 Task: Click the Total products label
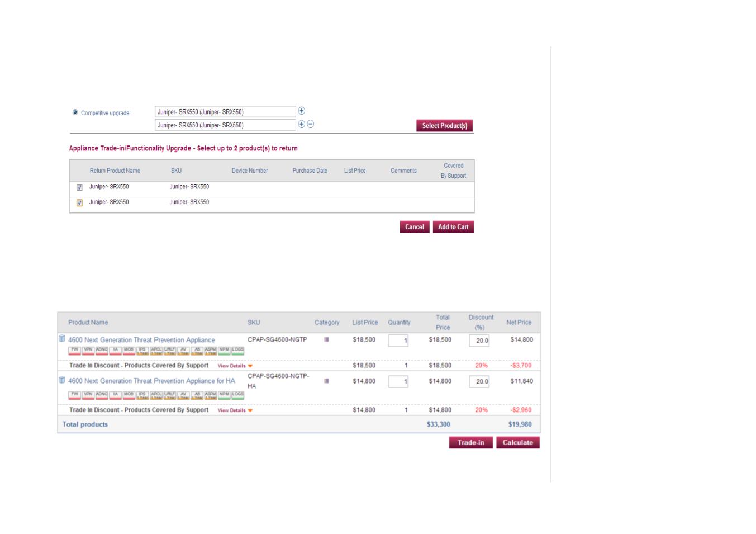pyautogui.click(x=85, y=424)
